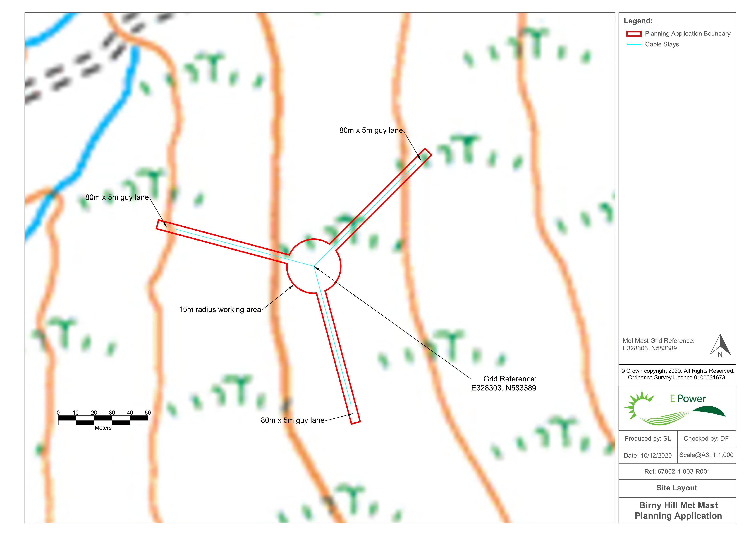Select 'Cable Stays' legend label
The height and width of the screenshot is (535, 756).
(x=662, y=45)
